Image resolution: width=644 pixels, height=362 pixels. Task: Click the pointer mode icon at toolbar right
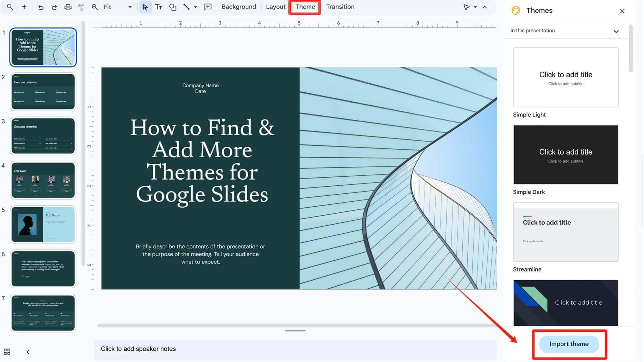click(x=466, y=7)
